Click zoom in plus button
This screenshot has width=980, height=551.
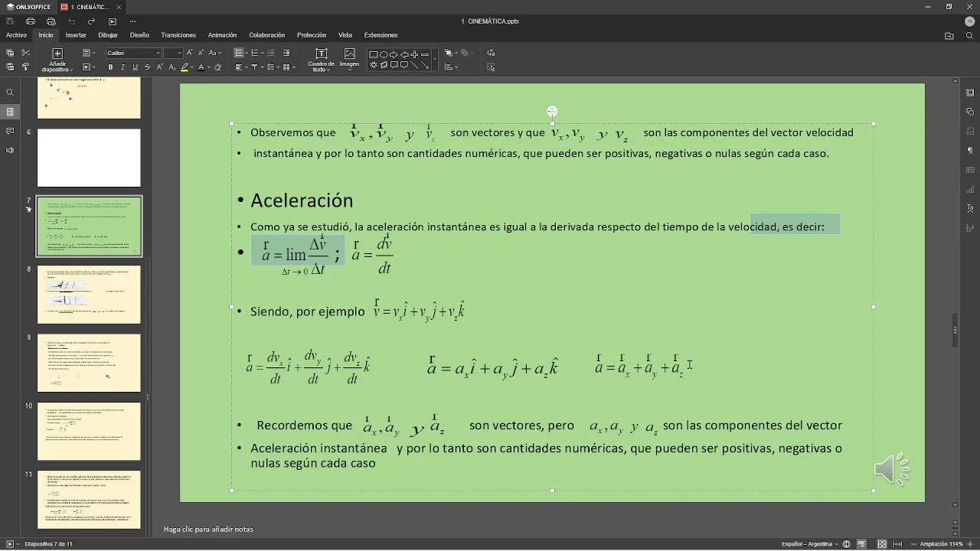coord(970,544)
